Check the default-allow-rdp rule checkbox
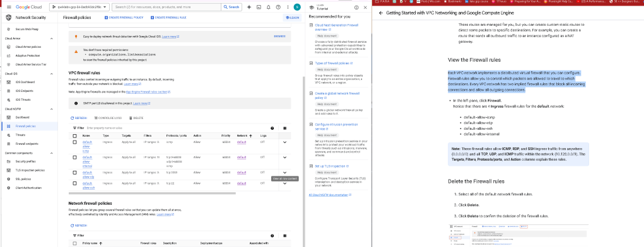The height and width of the screenshot is (247, 644). 75,172
